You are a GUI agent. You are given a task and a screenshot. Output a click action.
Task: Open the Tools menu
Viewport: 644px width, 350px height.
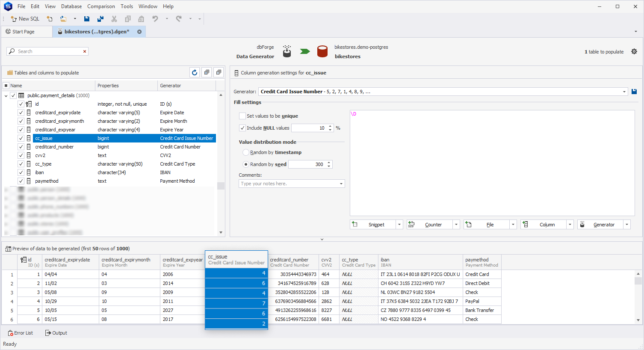click(127, 6)
